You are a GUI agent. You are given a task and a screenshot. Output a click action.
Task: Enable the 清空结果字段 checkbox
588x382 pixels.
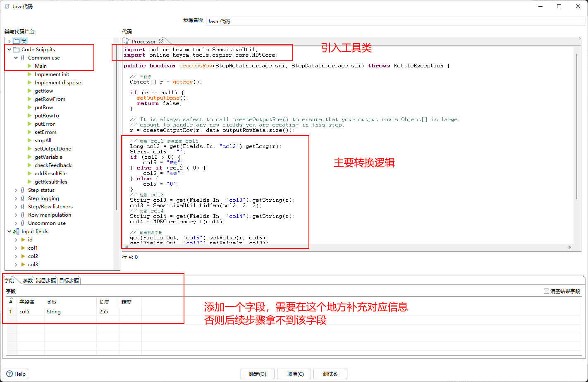546,291
